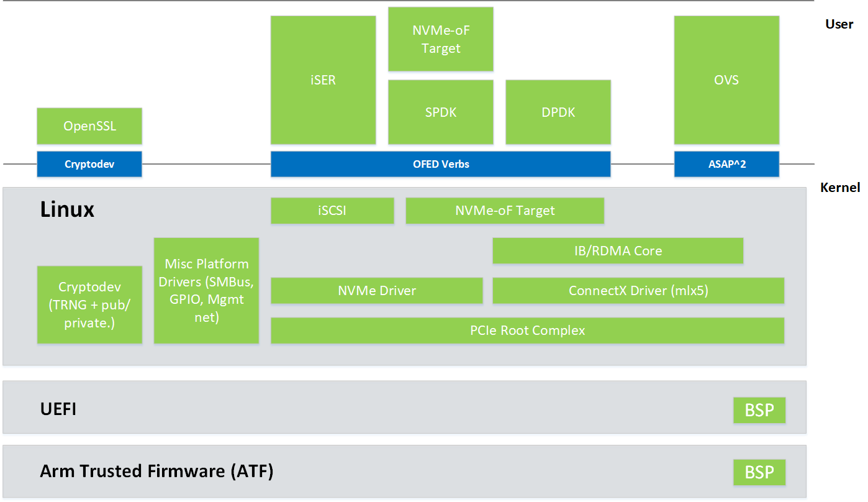Select the NVMe Driver block
868x502 pixels.
[377, 290]
